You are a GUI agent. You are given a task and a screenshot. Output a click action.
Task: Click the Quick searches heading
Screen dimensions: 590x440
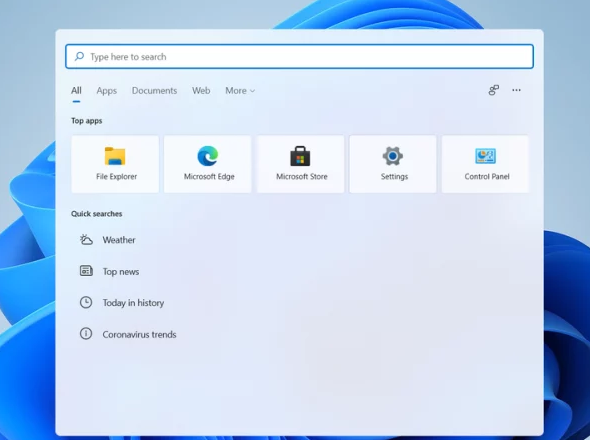pos(97,214)
